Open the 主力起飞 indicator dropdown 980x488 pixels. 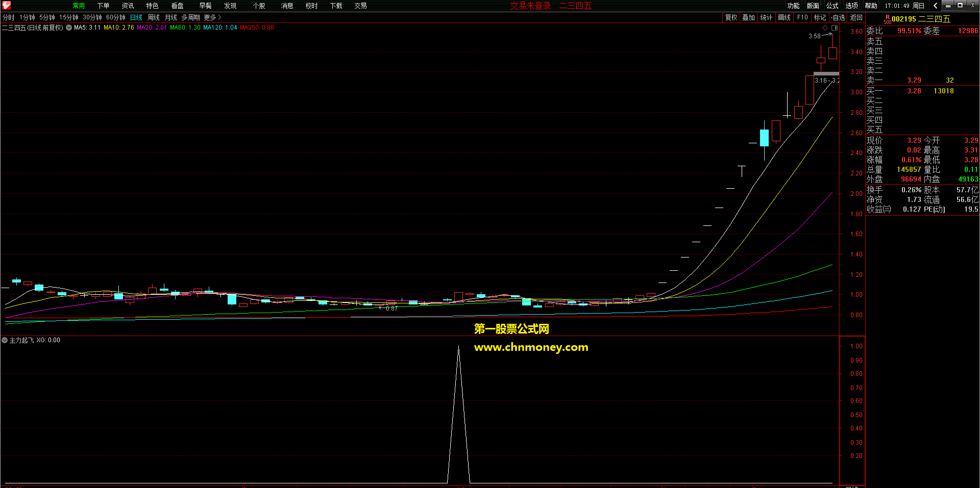[5, 340]
